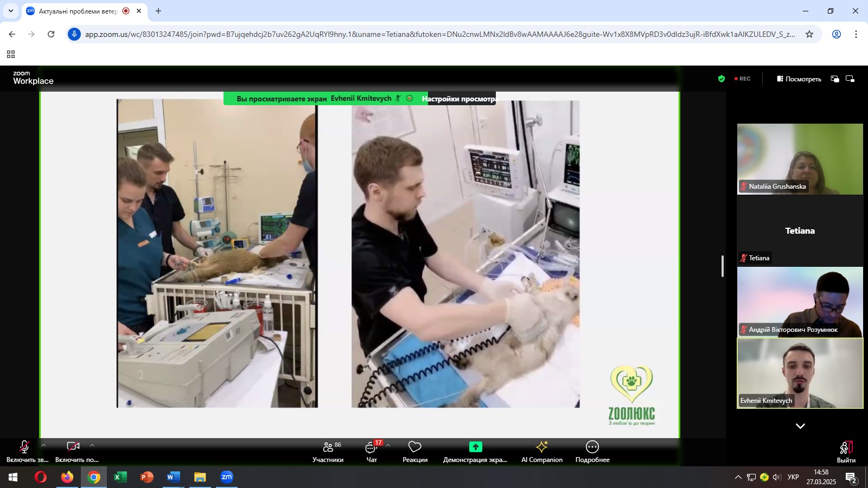
Task: Open Настройки просмотра view settings dropdown
Action: pyautogui.click(x=462, y=99)
